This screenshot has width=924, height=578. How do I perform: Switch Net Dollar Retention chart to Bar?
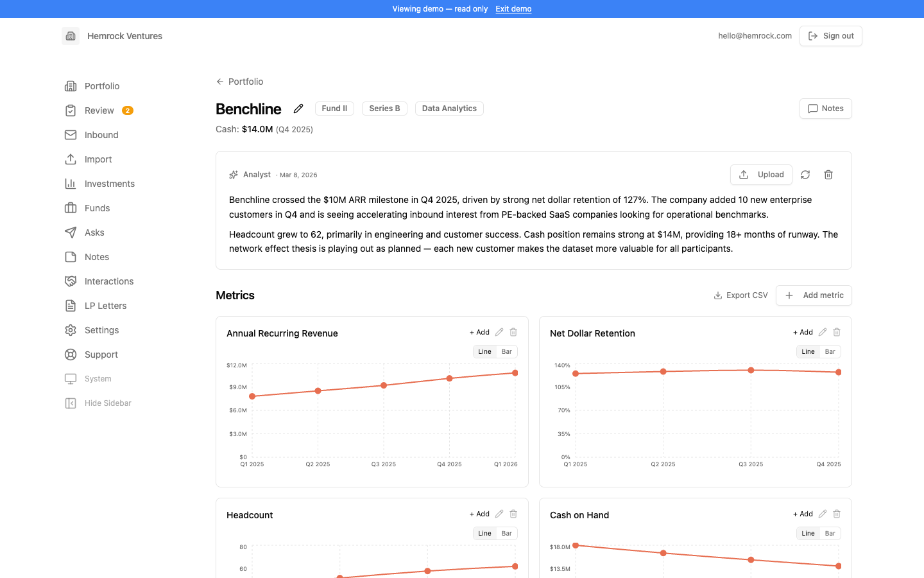tap(830, 351)
